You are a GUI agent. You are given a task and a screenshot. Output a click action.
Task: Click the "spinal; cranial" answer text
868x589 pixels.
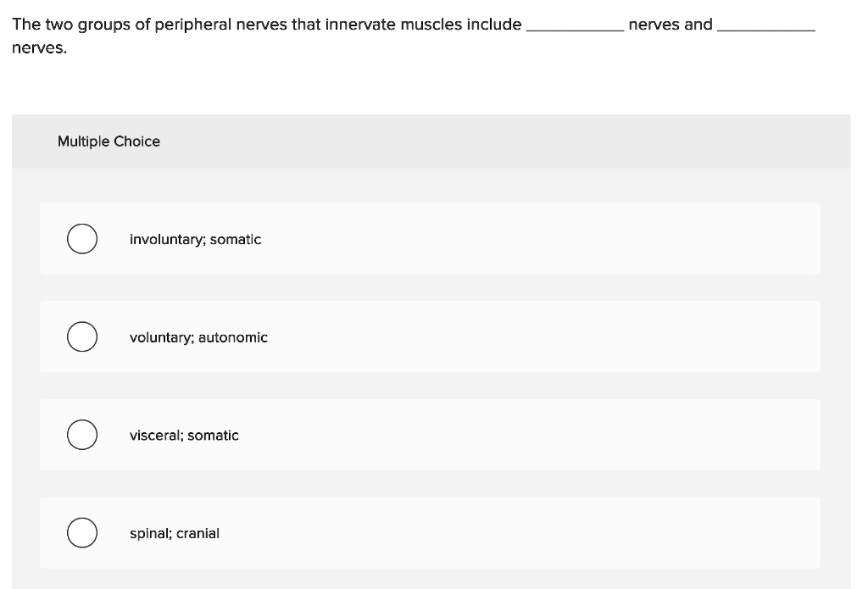[x=175, y=533]
